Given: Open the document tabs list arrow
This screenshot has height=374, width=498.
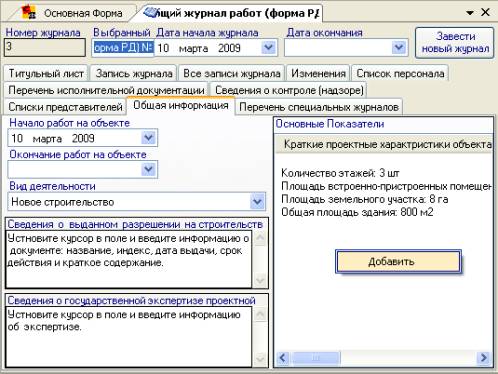Looking at the screenshot, I should tap(470, 13).
